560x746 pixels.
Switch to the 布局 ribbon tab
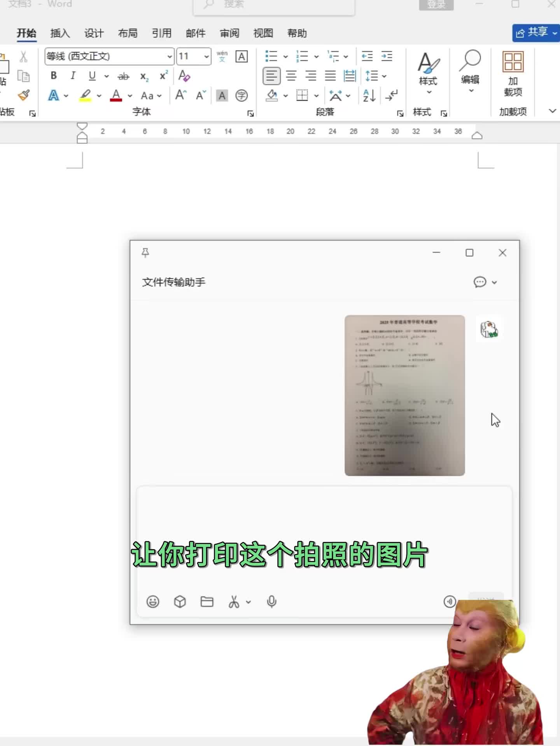tap(128, 33)
